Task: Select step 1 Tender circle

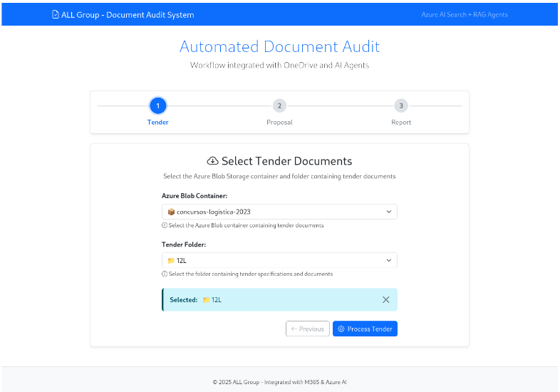Action: pyautogui.click(x=158, y=105)
